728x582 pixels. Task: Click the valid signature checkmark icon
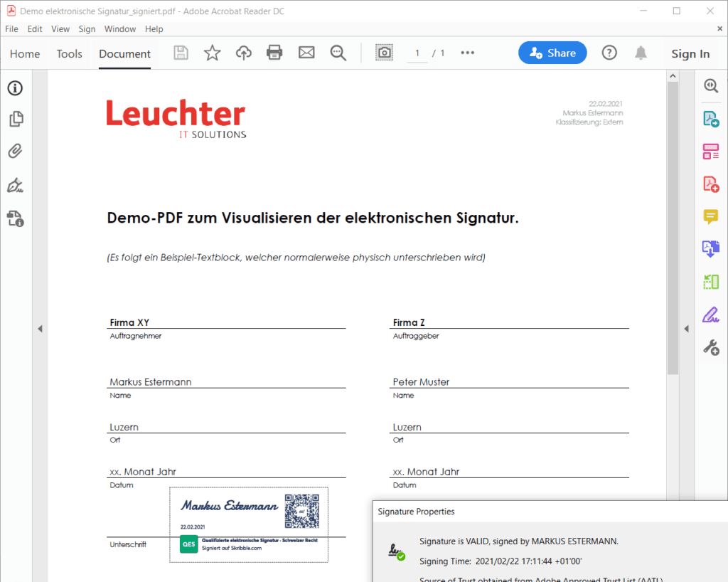(397, 552)
